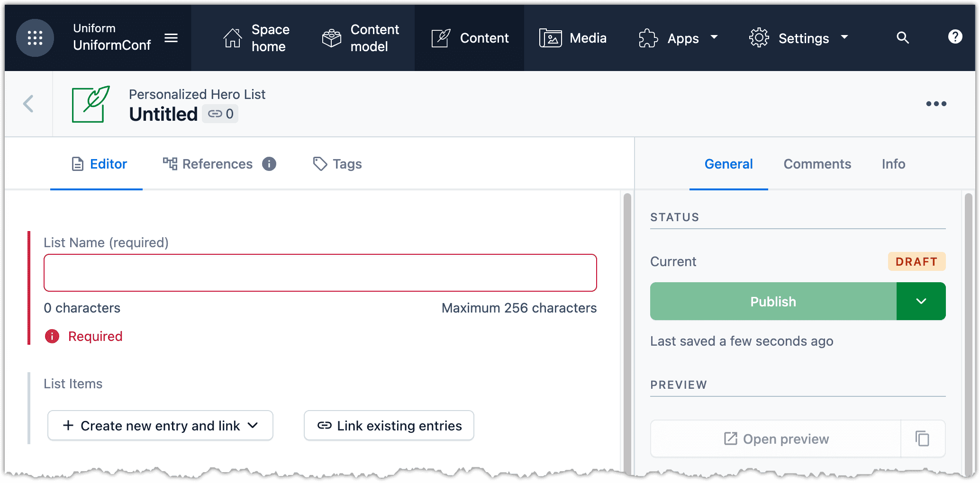This screenshot has height=483, width=980.
Task: Click the copy icon beside Open preview
Action: point(922,439)
